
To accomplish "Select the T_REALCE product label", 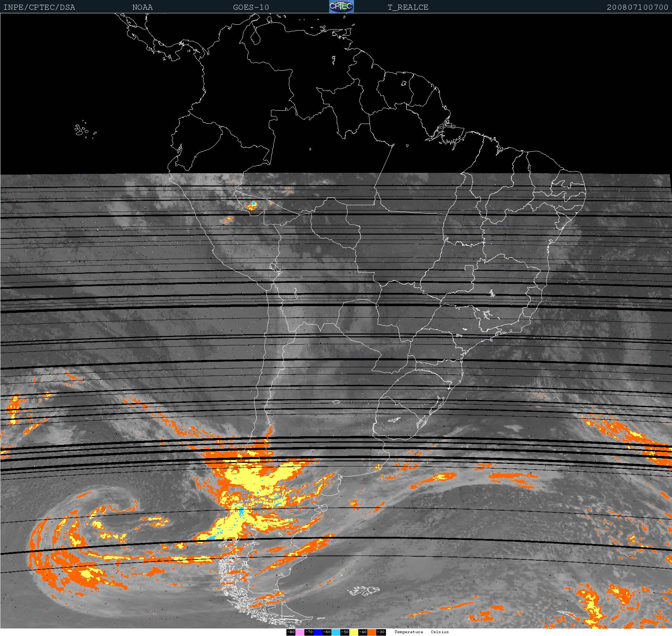I will tap(408, 7).
